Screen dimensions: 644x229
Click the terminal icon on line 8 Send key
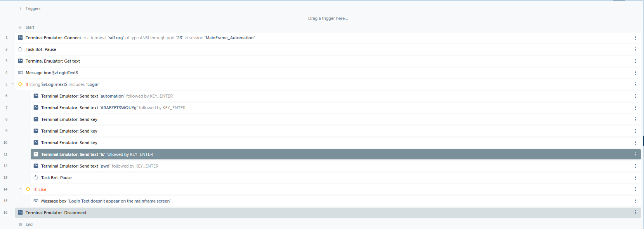coord(36,119)
